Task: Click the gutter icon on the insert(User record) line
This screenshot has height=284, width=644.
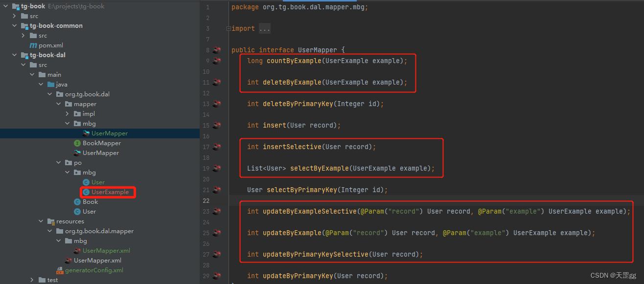Action: point(217,125)
